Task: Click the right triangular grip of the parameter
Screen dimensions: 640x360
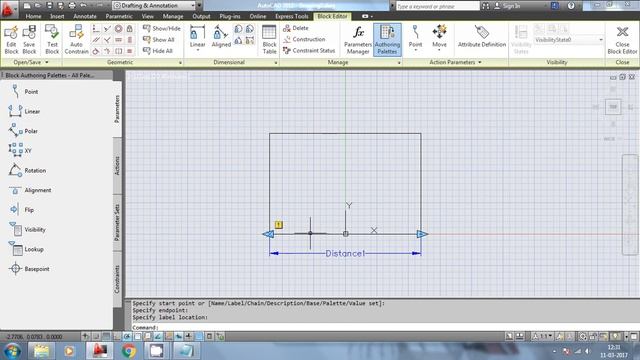Action: pos(422,234)
